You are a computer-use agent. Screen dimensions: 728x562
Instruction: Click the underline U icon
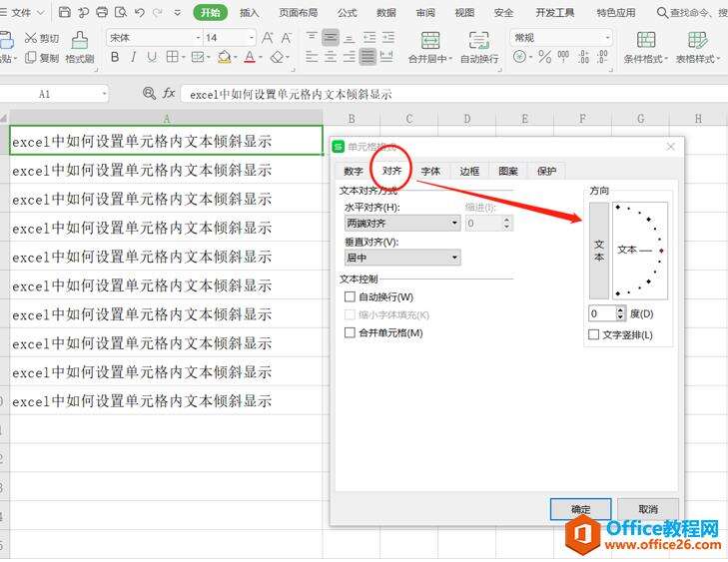[x=152, y=58]
